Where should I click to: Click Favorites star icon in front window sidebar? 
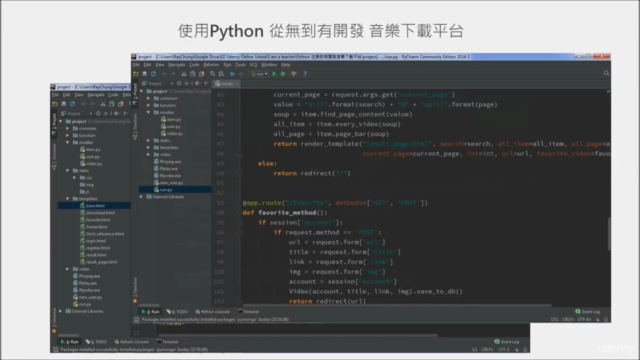[x=135, y=301]
